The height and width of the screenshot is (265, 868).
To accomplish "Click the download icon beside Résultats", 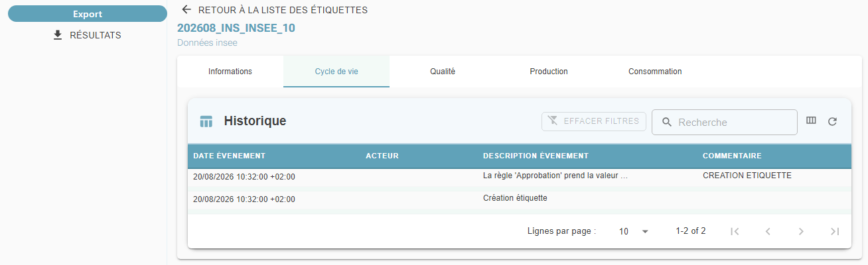I will pos(58,35).
